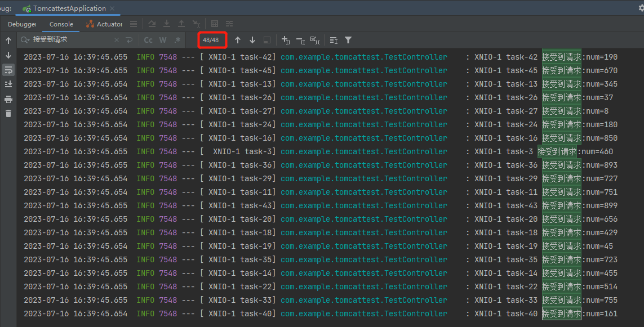Open search history dropdown at magnifier
644x327 pixels.
click(x=25, y=40)
